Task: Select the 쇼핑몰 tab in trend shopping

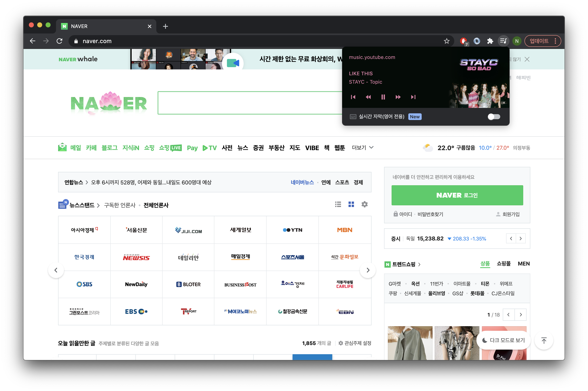Action: [504, 264]
